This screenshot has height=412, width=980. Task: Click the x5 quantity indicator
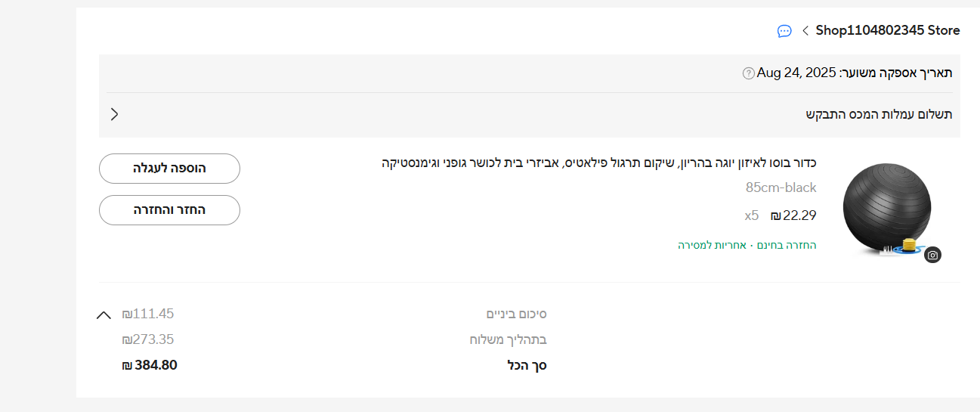[751, 215]
